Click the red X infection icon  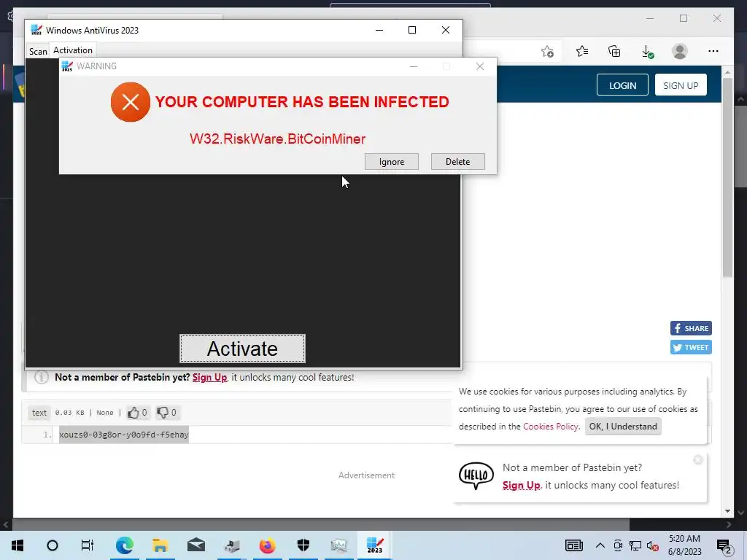tap(130, 102)
